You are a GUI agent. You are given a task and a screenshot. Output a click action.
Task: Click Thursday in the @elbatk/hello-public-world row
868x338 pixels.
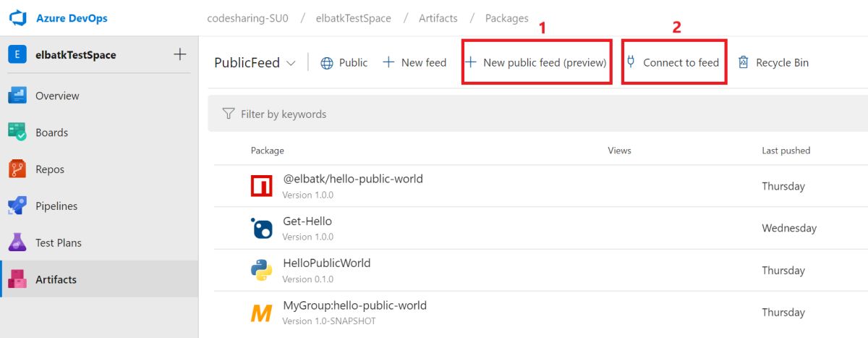[x=783, y=186]
